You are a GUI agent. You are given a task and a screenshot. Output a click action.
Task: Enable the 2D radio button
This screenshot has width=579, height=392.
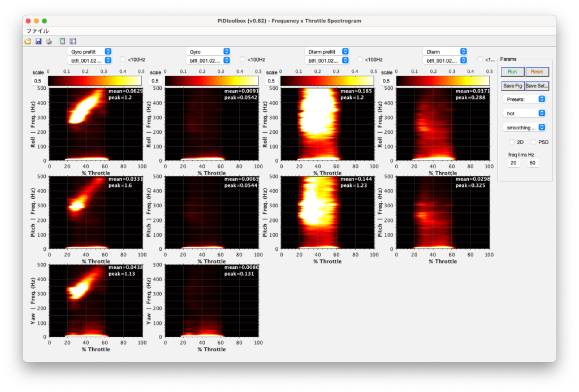[x=512, y=142]
